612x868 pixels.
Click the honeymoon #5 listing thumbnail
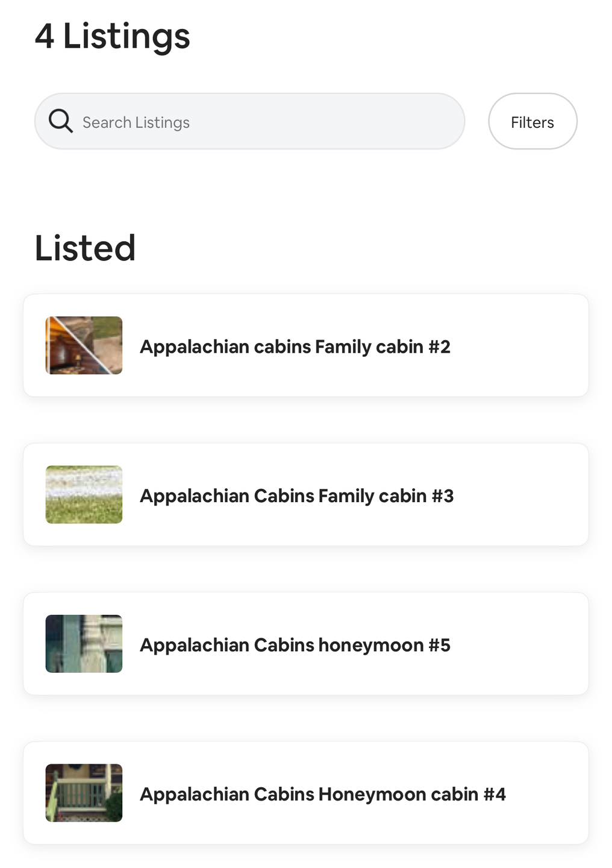pyautogui.click(x=84, y=644)
